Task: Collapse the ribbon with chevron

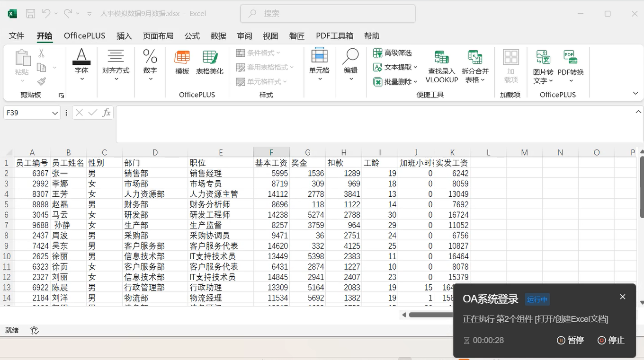Action: 635,94
